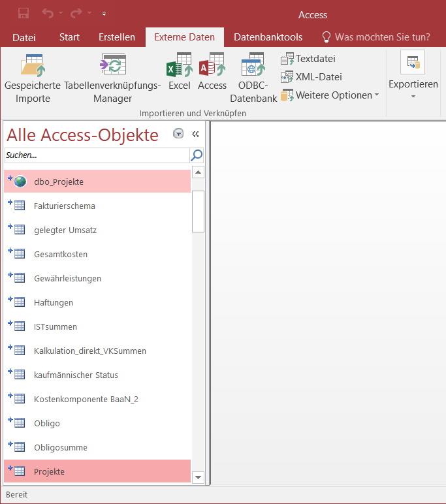Open navigation pane filter dropdown button
The image size is (446, 504).
pos(178,133)
